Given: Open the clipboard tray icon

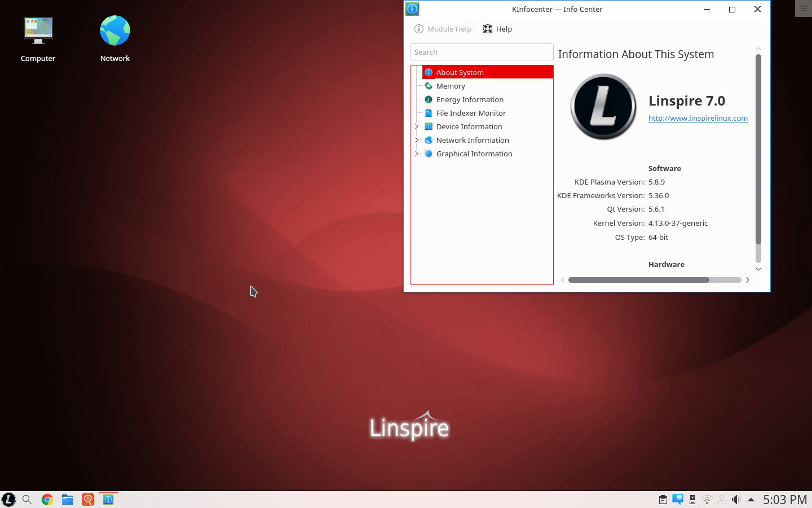Looking at the screenshot, I should coord(663,500).
